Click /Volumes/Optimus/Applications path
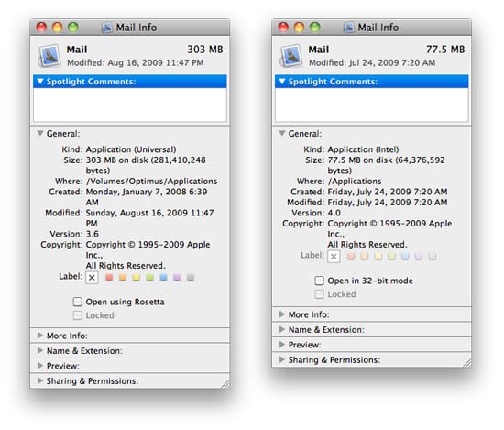Image resolution: width=504 pixels, height=430 pixels. click(x=151, y=181)
